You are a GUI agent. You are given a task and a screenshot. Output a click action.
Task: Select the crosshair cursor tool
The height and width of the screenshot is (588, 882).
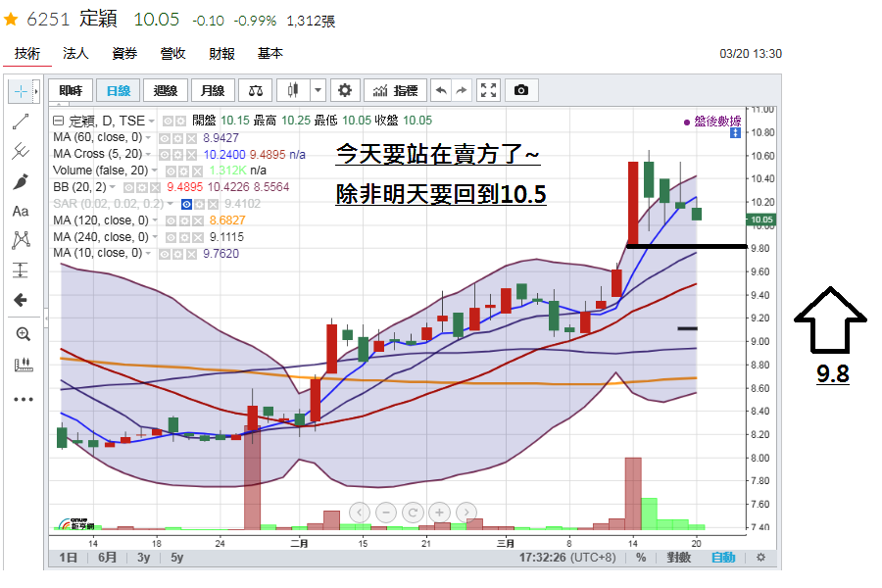point(21,91)
